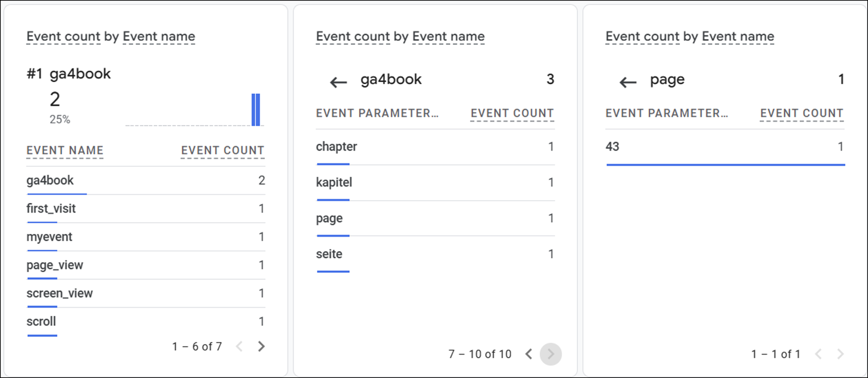868x378 pixels.
Task: Click pagination text 7 – 10 of 10
Action: click(x=480, y=354)
